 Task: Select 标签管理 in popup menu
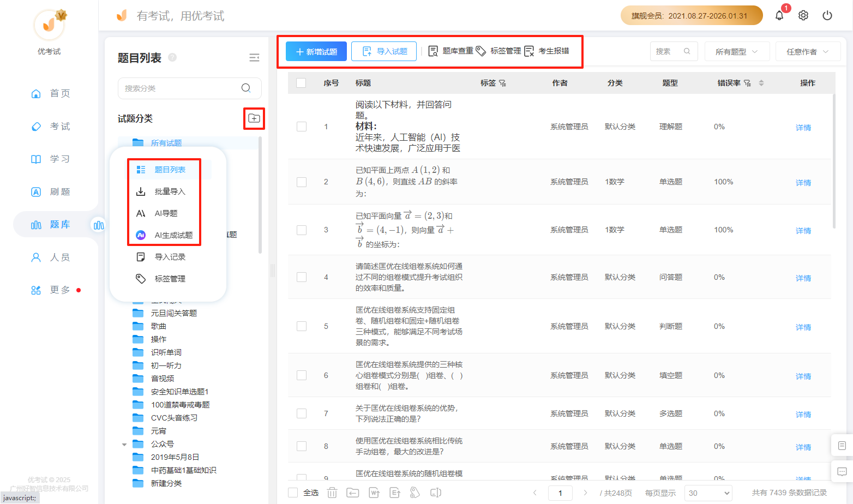pyautogui.click(x=170, y=279)
